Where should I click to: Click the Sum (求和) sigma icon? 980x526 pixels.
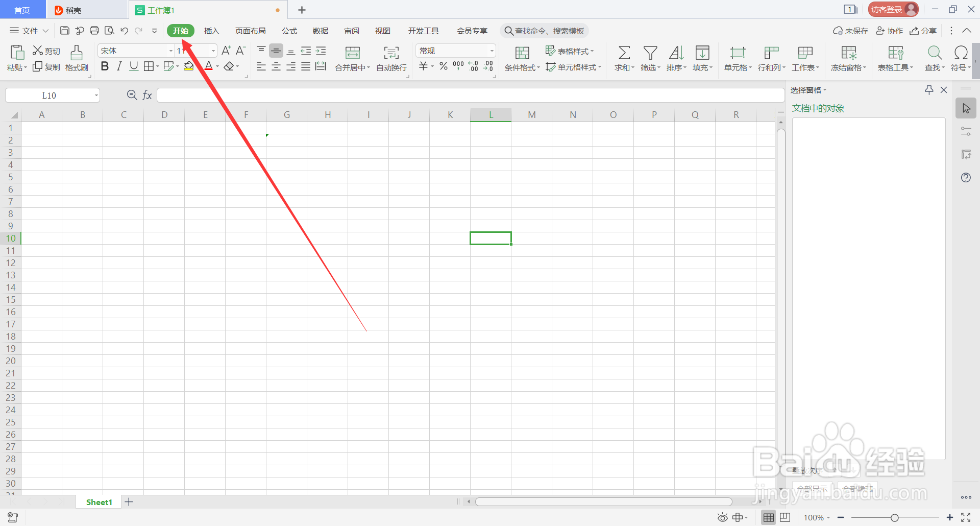coord(624,53)
